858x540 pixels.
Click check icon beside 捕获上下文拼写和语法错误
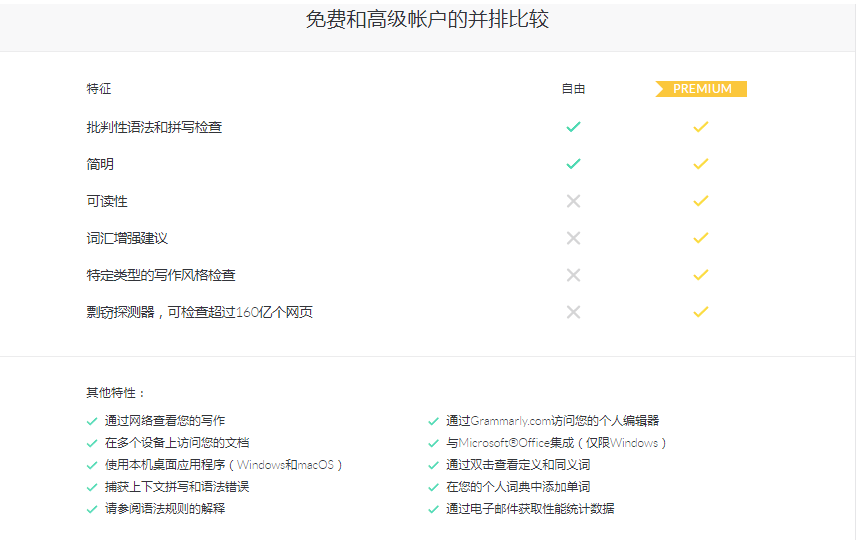coord(92,487)
